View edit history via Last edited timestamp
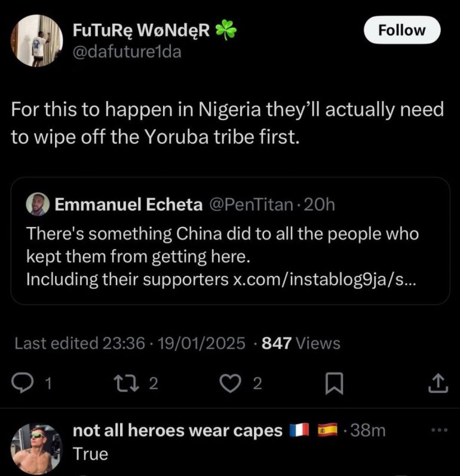 point(129,343)
